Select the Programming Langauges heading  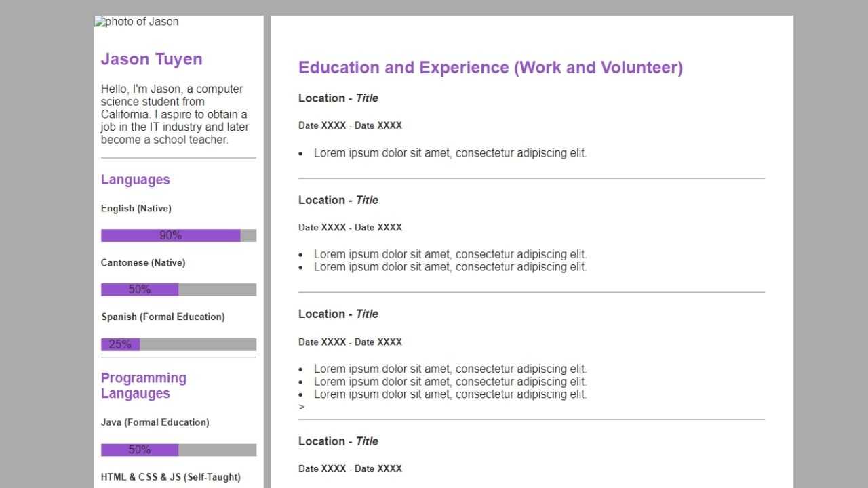pos(144,386)
